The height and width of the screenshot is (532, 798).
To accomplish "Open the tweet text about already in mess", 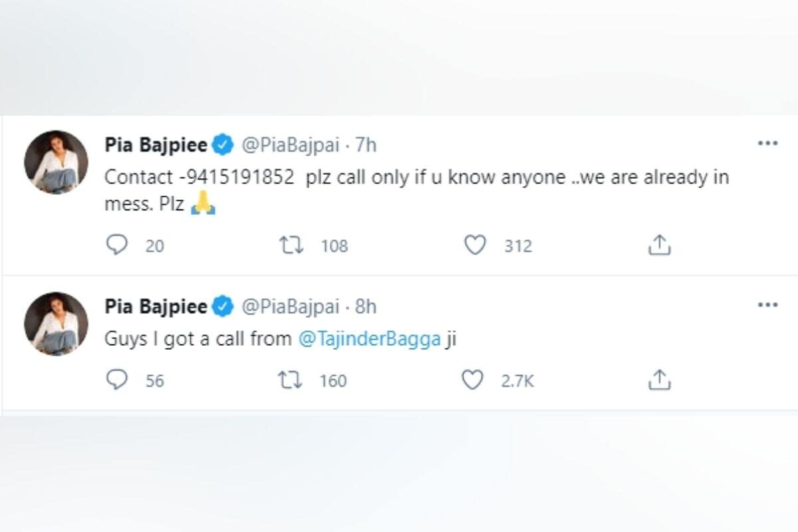I will (417, 192).
